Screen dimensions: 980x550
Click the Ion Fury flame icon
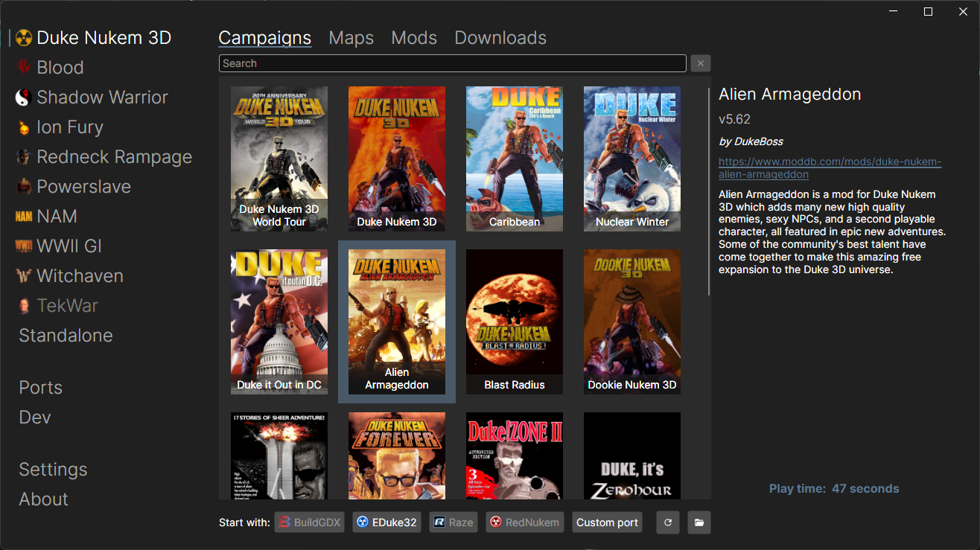pos(24,127)
